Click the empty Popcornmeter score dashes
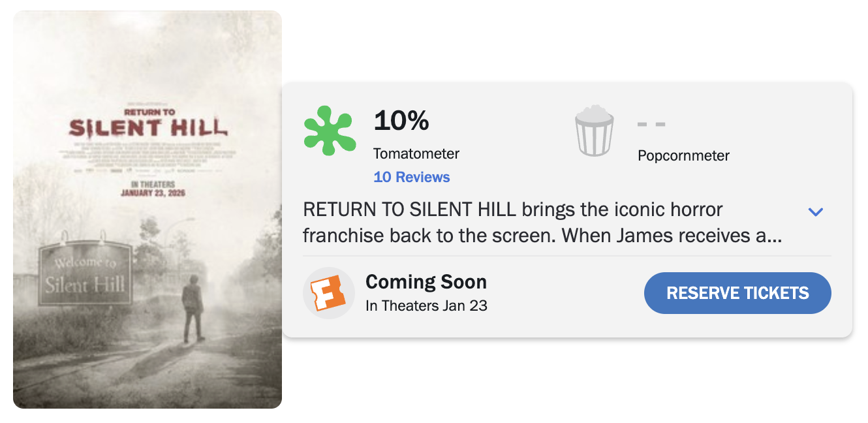This screenshot has width=868, height=423. click(651, 124)
